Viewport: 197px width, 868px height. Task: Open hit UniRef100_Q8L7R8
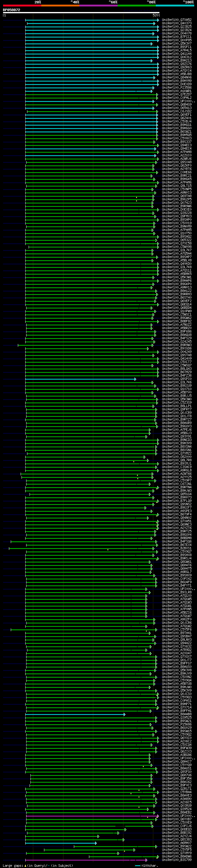(x=177, y=460)
